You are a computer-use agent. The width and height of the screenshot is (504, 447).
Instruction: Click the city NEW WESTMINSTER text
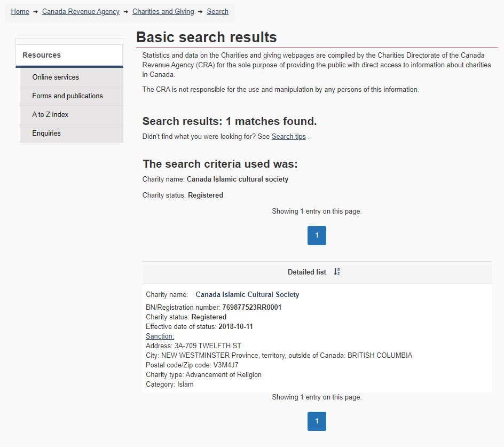coord(195,355)
